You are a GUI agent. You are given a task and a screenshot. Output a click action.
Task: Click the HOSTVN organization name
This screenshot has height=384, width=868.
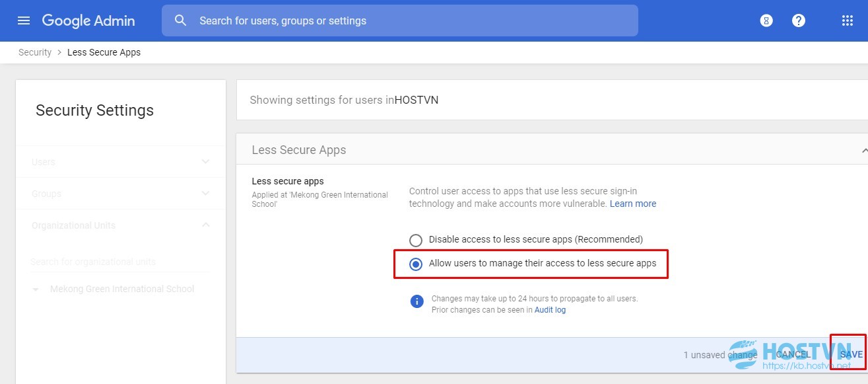417,100
